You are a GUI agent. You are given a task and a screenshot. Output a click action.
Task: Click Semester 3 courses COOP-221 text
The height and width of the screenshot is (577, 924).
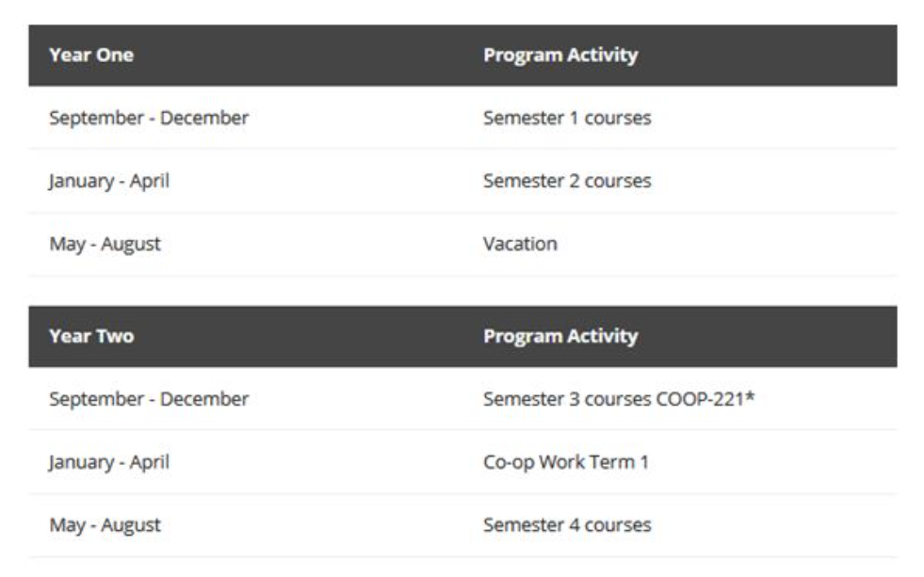point(620,399)
